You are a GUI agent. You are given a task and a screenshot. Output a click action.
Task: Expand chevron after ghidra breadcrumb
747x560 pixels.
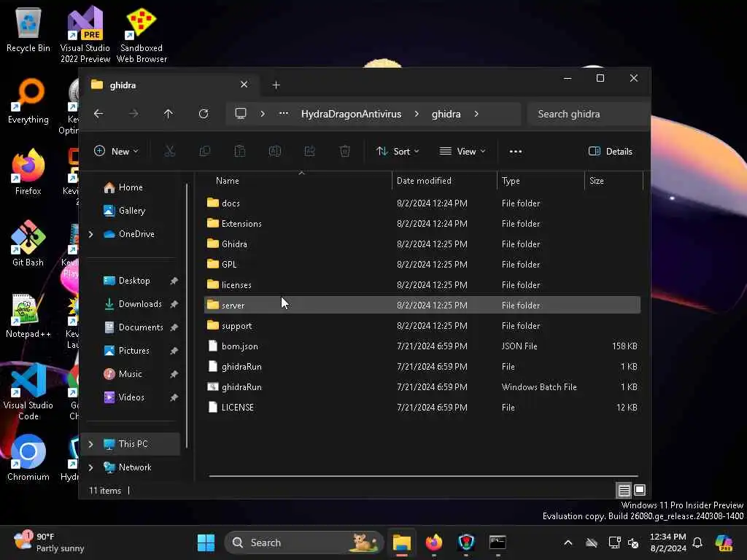point(476,114)
